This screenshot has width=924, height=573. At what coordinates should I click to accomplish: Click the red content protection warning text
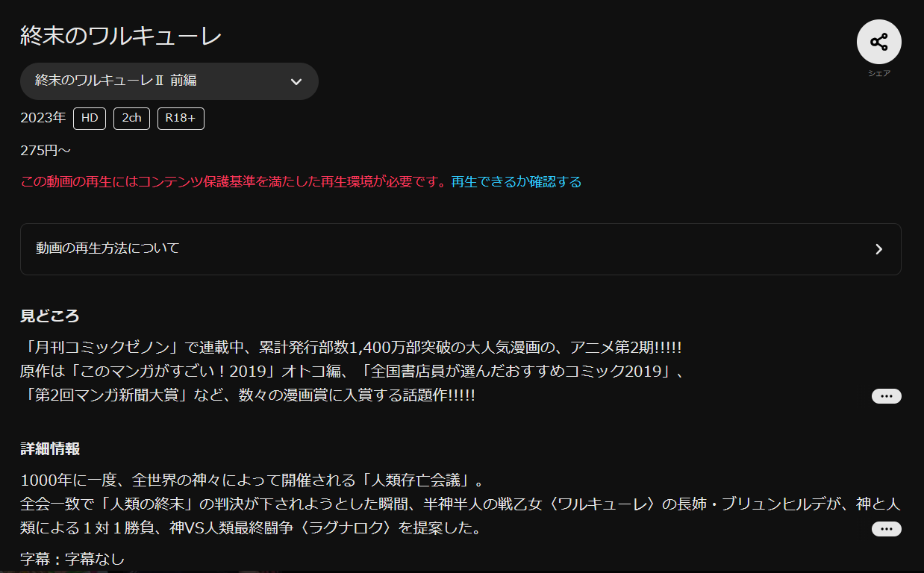click(x=234, y=182)
